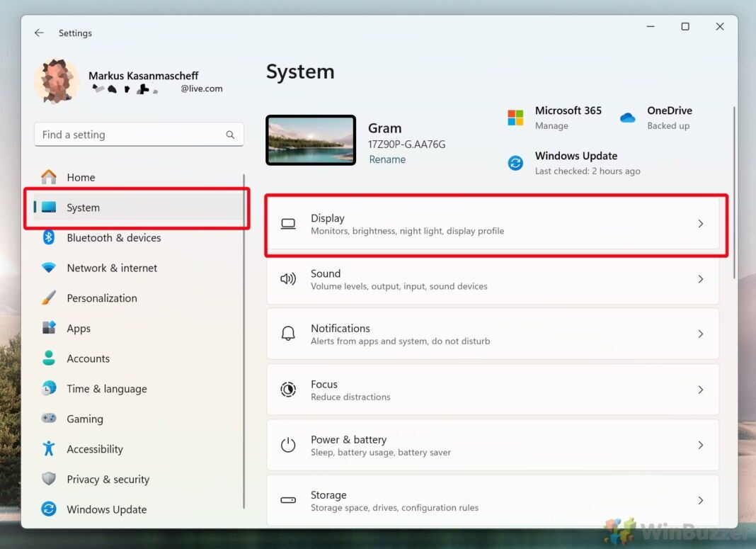Screen dimensions: 756x549
Task: Click the Bluetooth icon in sidebar
Action: pos(49,237)
